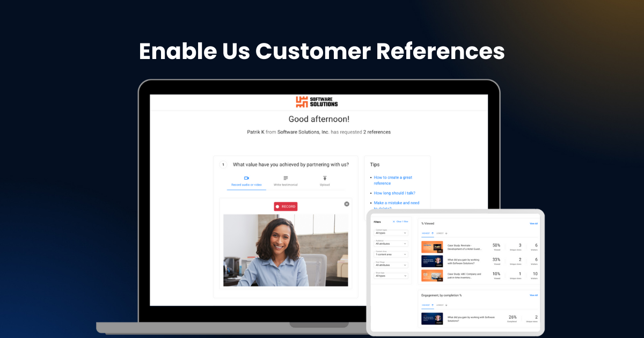Image resolution: width=644 pixels, height=338 pixels.
Task: Select Highest tab in Engagement panel
Action: click(x=427, y=305)
